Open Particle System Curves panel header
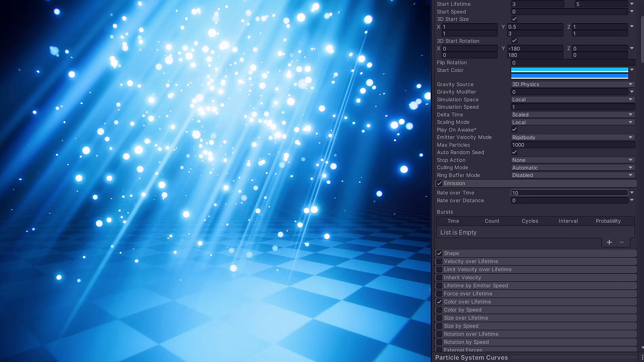The image size is (644, 362). 536,358
